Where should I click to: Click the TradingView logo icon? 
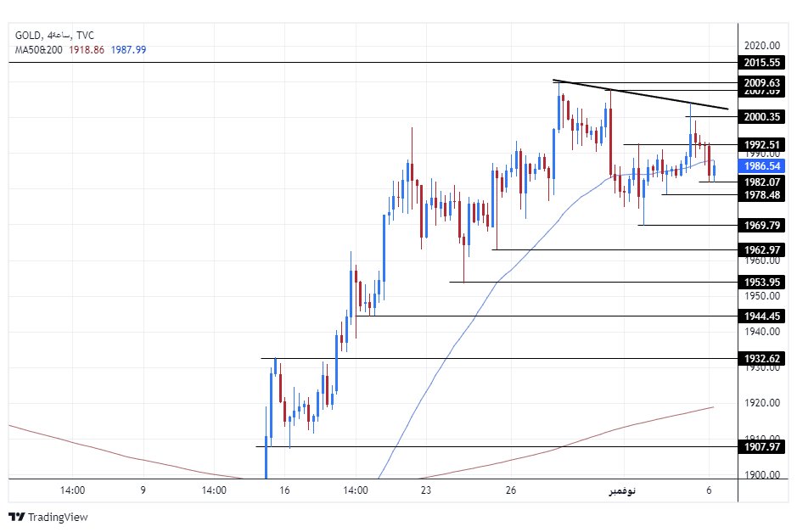[16, 517]
